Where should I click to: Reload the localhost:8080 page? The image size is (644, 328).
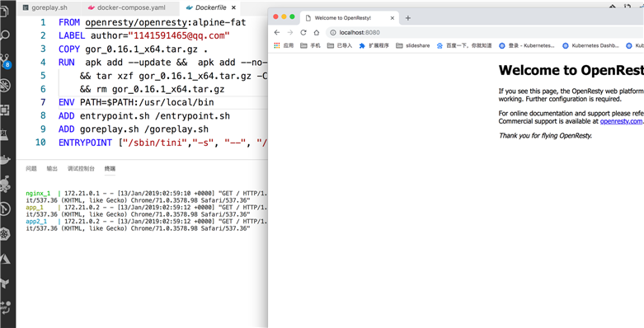pos(303,32)
